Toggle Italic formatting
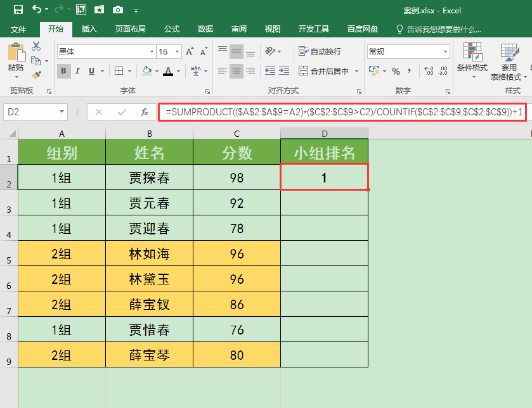The image size is (532, 408). pyautogui.click(x=78, y=71)
